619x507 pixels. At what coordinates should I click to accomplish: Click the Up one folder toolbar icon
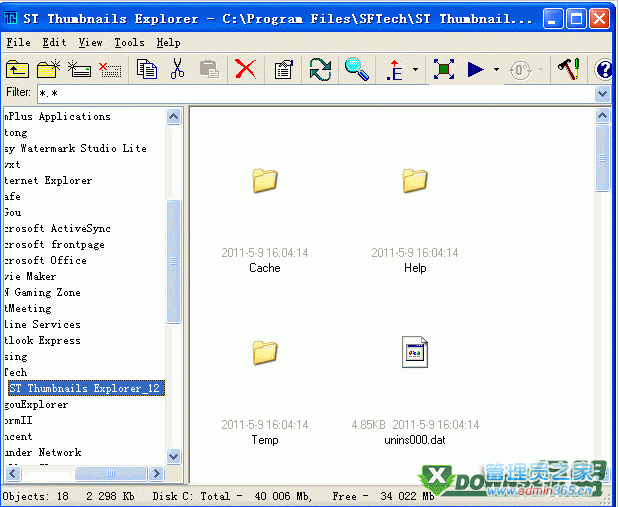coord(17,69)
